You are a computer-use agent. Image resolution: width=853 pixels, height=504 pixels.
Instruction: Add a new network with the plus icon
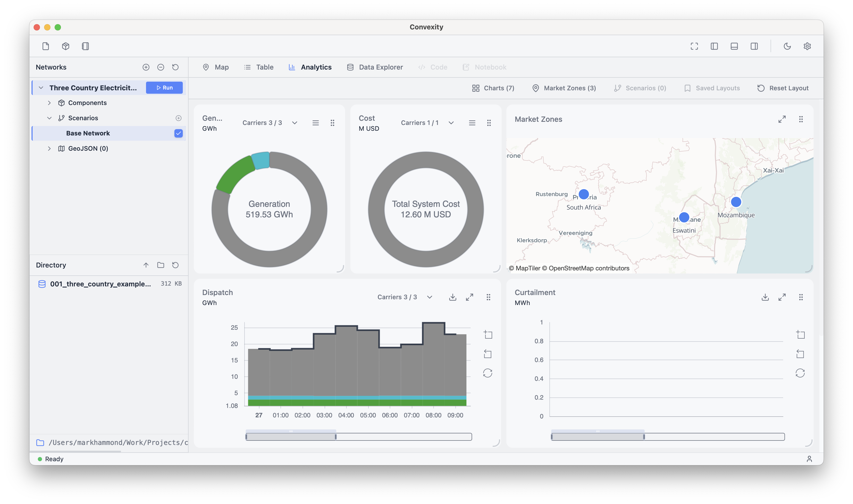[146, 67]
